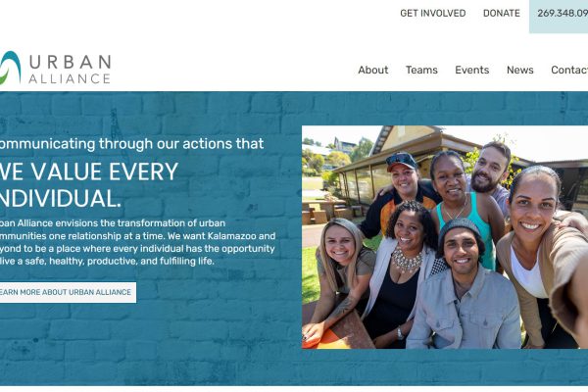
Task: Open the Urban Alliance wordmark home link
Action: [70, 69]
